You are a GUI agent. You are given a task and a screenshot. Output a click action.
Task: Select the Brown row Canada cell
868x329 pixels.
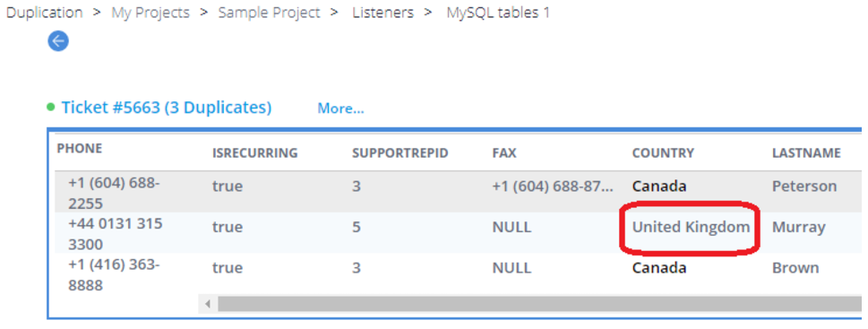coord(659,268)
